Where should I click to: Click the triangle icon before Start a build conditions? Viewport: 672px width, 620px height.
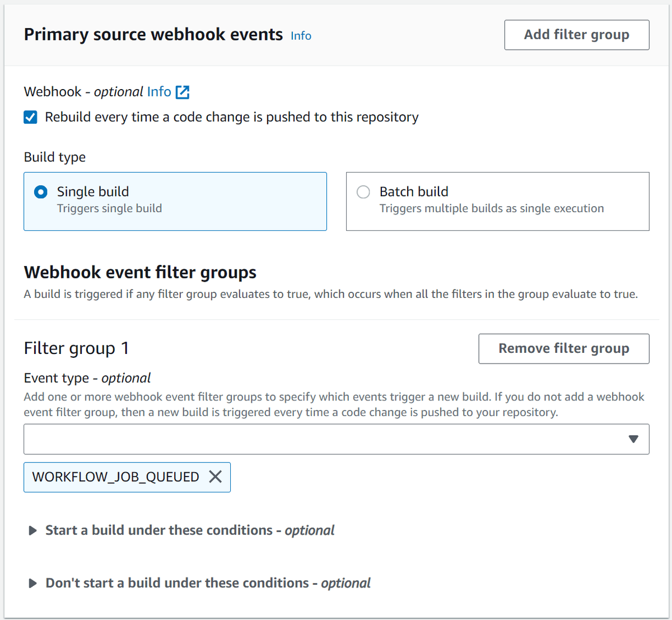(32, 530)
